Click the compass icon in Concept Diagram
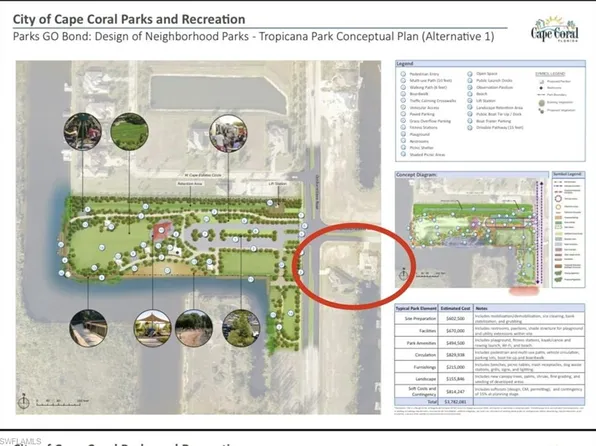This screenshot has height=446, width=596. pos(403,274)
